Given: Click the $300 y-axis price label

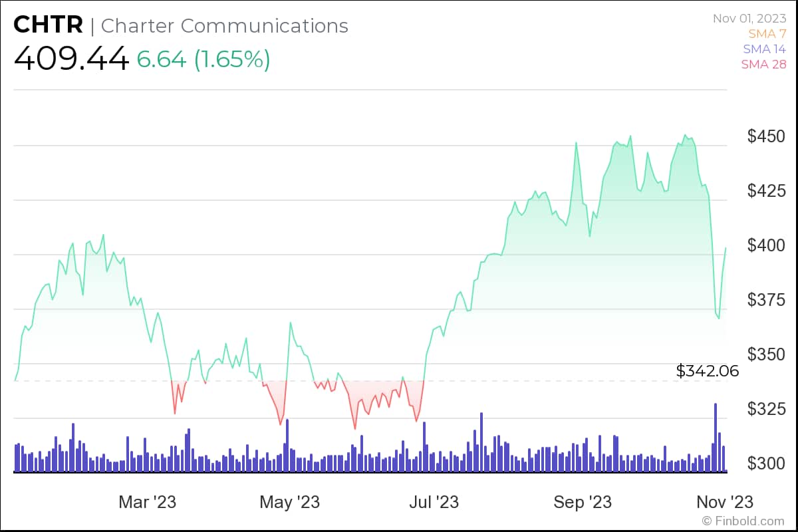Looking at the screenshot, I should [x=765, y=463].
